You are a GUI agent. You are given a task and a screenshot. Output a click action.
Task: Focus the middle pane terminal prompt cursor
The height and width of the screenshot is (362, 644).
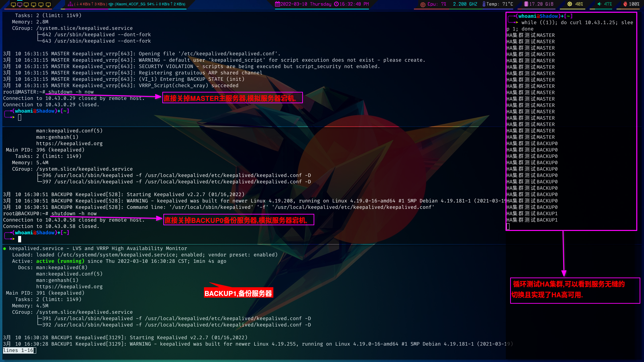point(19,239)
